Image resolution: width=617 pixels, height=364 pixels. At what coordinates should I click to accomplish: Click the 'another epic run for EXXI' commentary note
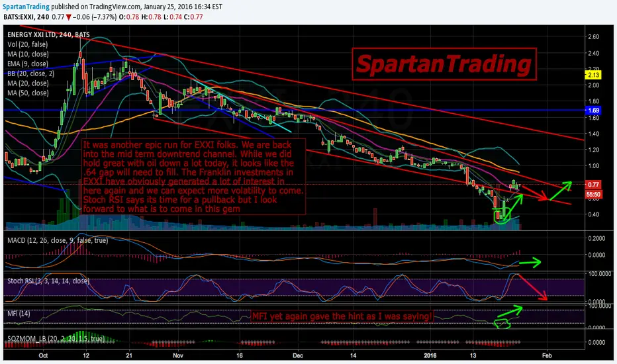[x=193, y=177]
